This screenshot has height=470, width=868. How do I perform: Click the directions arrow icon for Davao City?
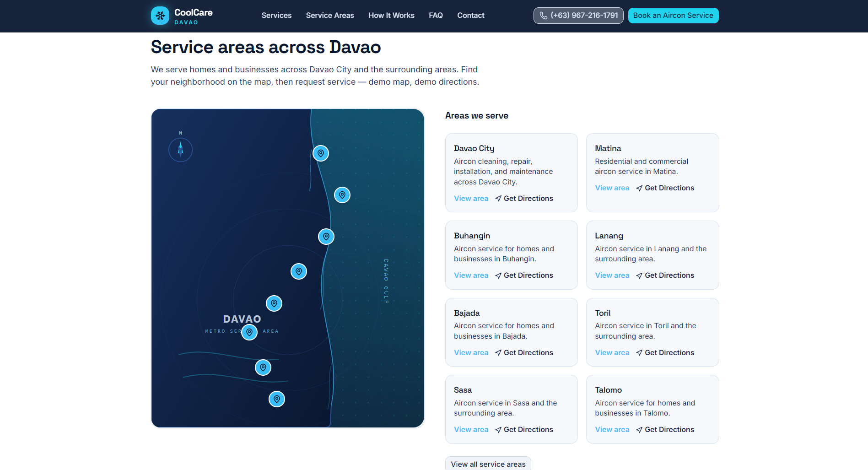point(498,199)
